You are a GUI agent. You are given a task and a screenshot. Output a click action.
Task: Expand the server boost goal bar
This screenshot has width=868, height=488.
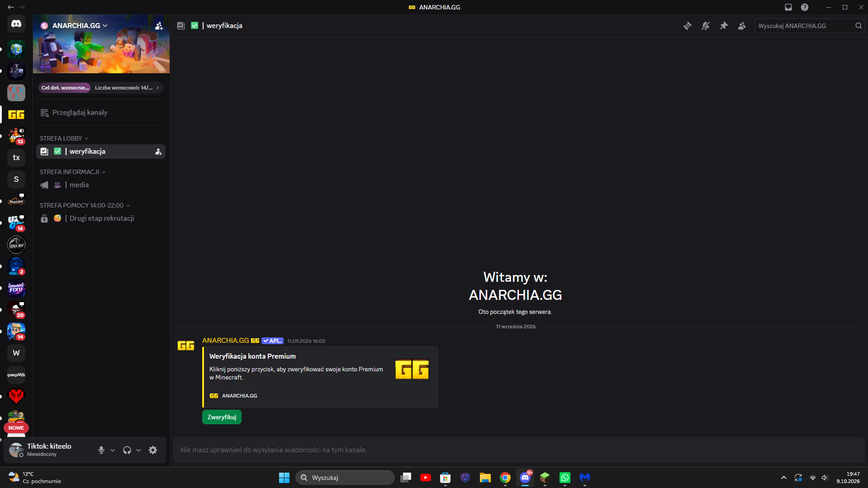101,88
